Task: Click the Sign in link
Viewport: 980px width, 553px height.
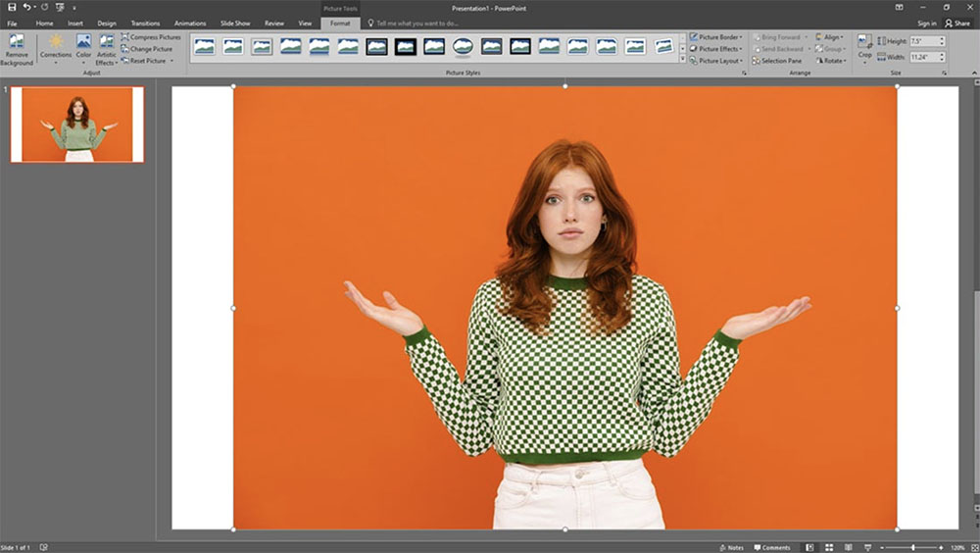Action: [926, 23]
